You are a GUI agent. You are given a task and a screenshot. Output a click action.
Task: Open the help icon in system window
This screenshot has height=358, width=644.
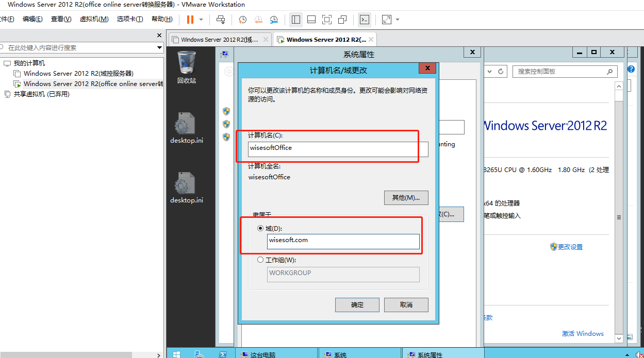[x=631, y=69]
